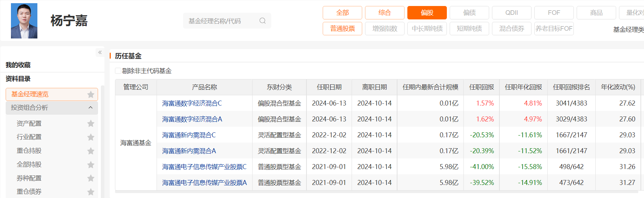The height and width of the screenshot is (198, 644).
Task: Choose 短期纯债 sub-category
Action: (469, 29)
